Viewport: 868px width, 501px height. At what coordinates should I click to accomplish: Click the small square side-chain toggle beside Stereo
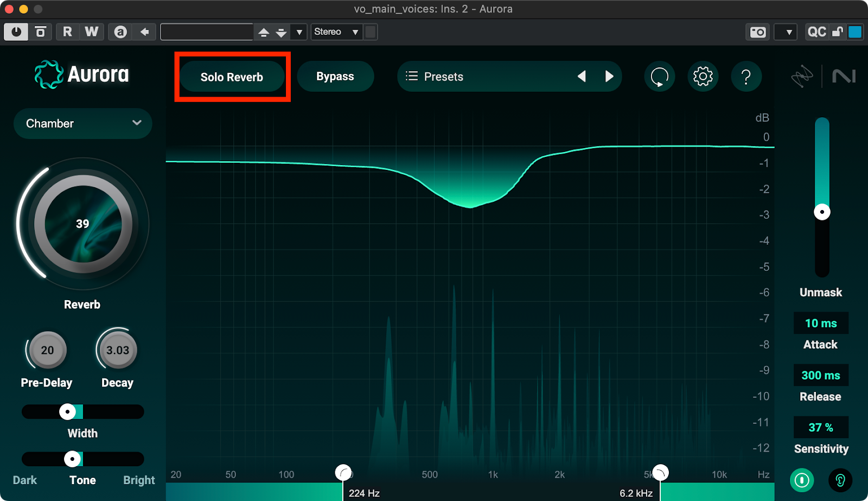point(371,31)
